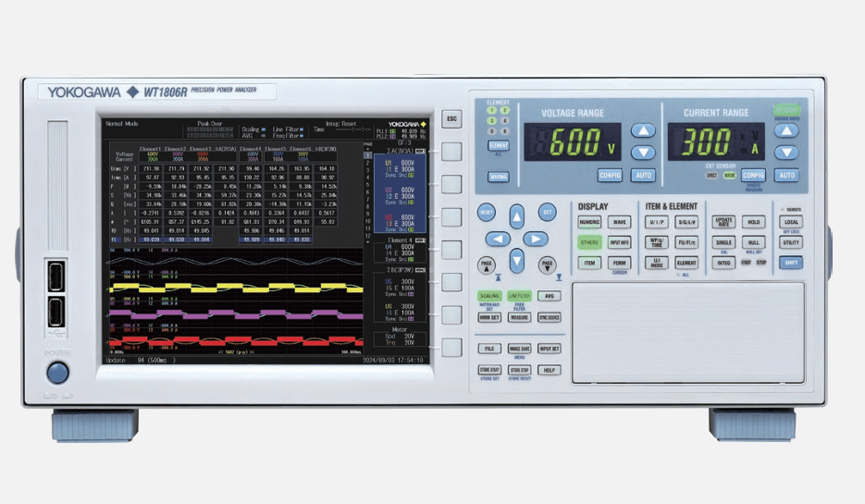Move cursor down with the down arrow key
This screenshot has height=504, width=865.
click(x=516, y=261)
